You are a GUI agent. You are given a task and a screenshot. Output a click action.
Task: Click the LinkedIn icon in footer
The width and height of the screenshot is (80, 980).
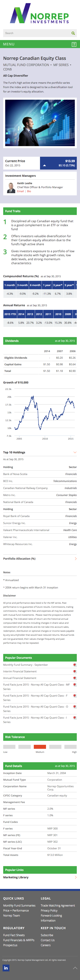pyautogui.click(x=6, y=967)
